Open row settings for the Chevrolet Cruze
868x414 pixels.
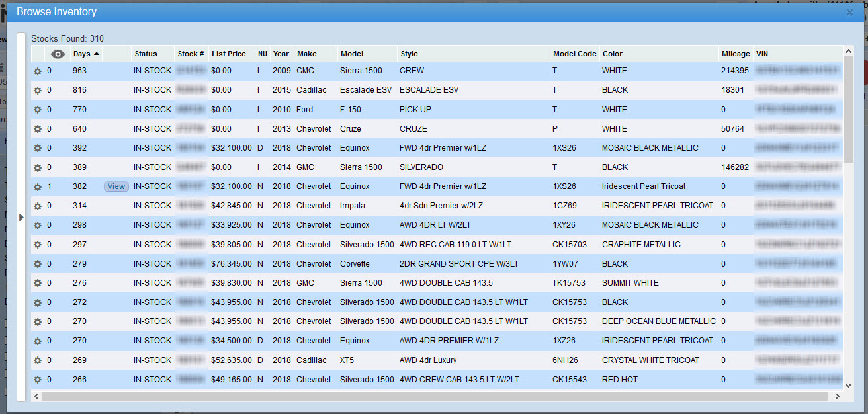pyautogui.click(x=38, y=129)
